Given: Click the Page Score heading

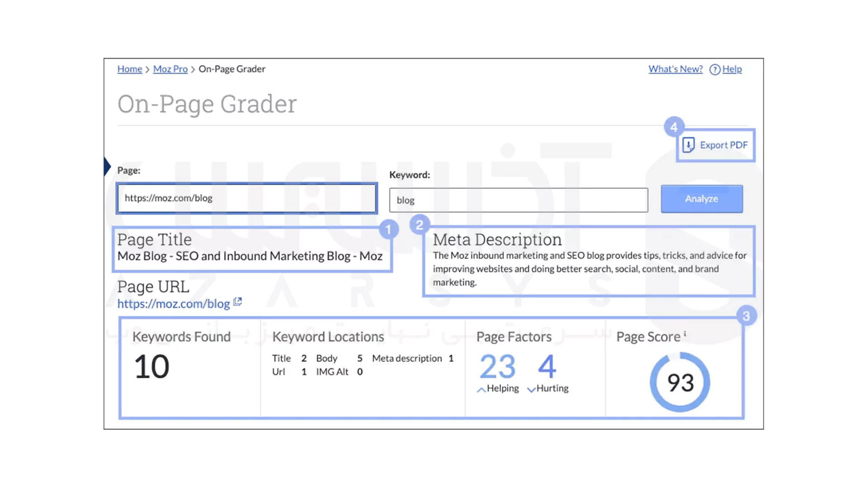Looking at the screenshot, I should tap(648, 337).
